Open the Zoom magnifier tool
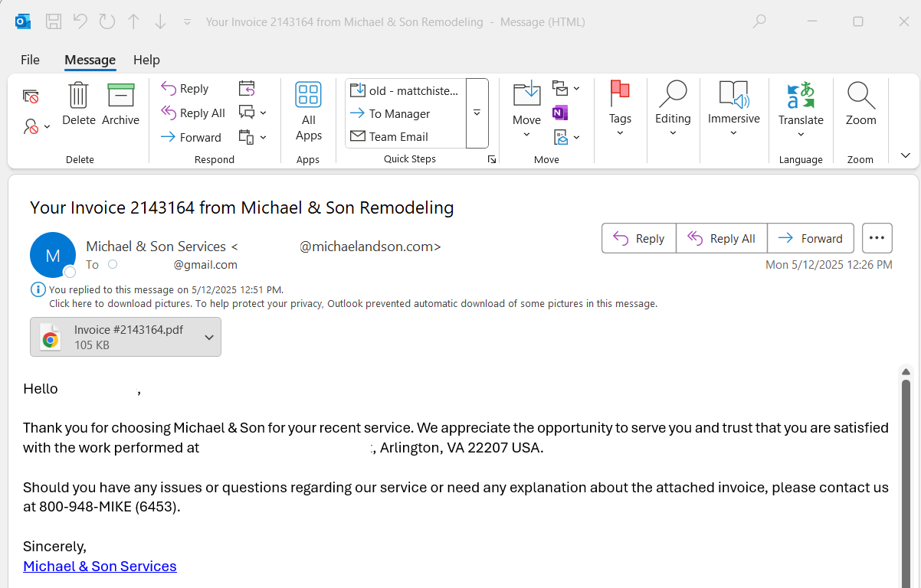Viewport: 921px width, 588px height. [x=860, y=96]
